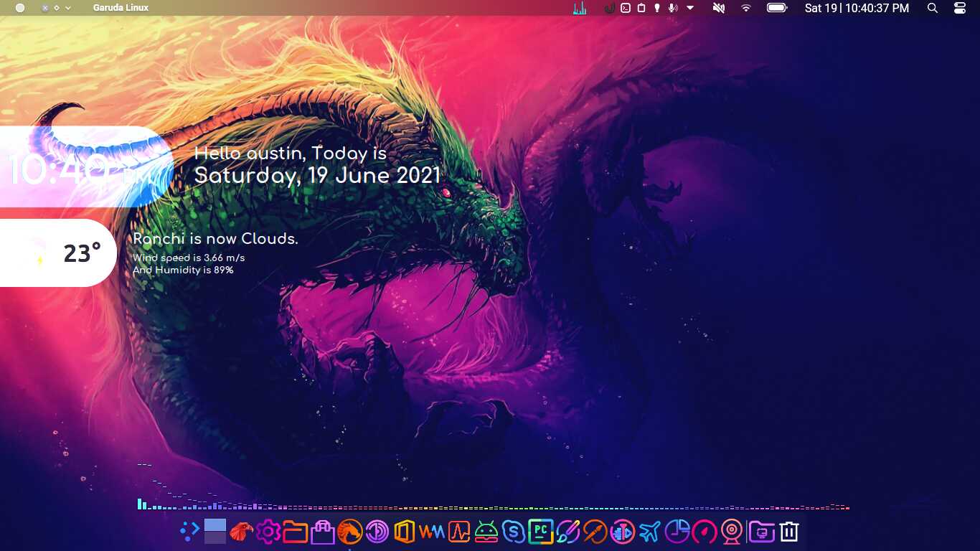Launch the orange paintbrush painting app icon
The height and width of the screenshot is (551, 980).
(595, 532)
